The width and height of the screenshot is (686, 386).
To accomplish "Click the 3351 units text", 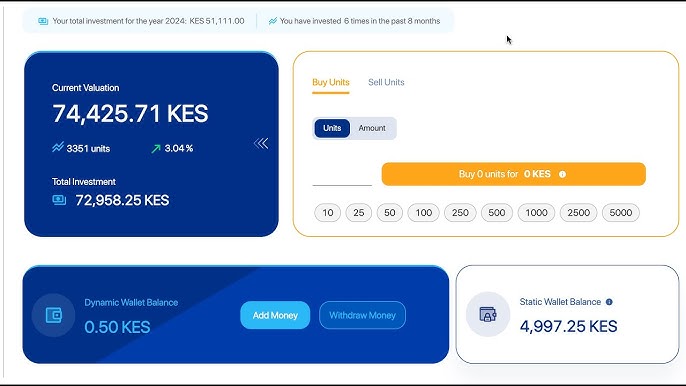I will coord(88,149).
